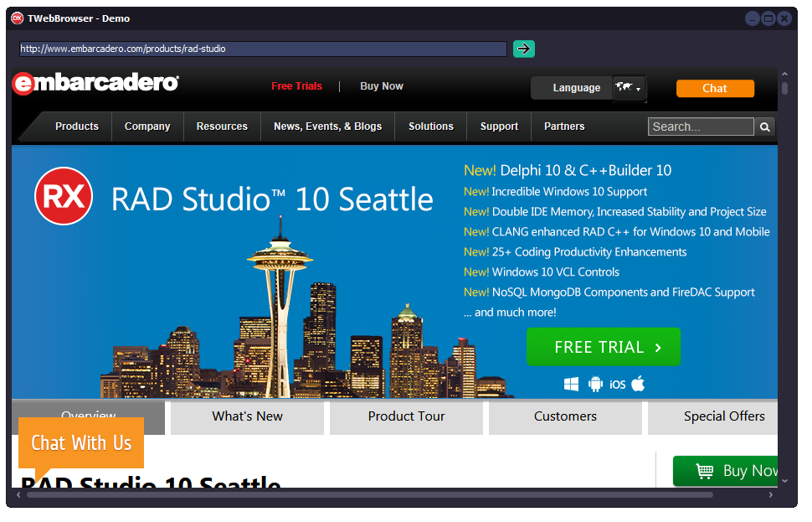The height and width of the screenshot is (522, 812).
Task: Click the Windows platform icon
Action: (x=571, y=384)
